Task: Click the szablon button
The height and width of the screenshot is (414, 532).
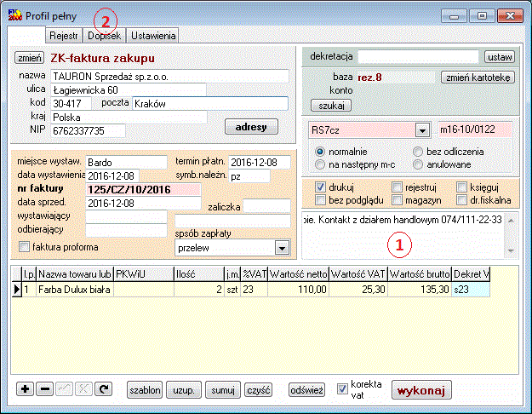Action: (x=145, y=390)
